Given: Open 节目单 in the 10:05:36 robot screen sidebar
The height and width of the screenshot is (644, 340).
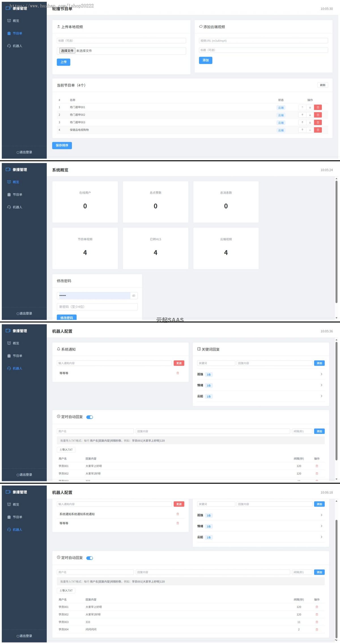Looking at the screenshot, I should point(15,356).
